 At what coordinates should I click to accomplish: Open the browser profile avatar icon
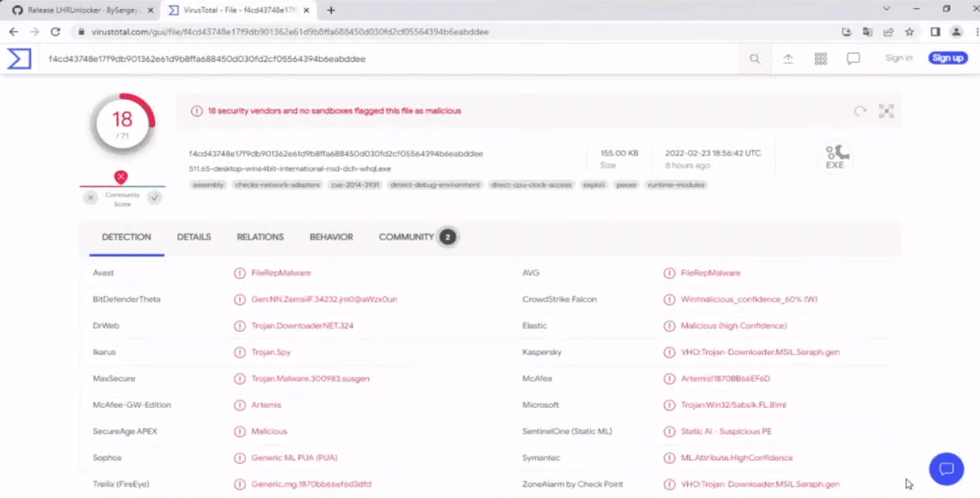coord(957,32)
